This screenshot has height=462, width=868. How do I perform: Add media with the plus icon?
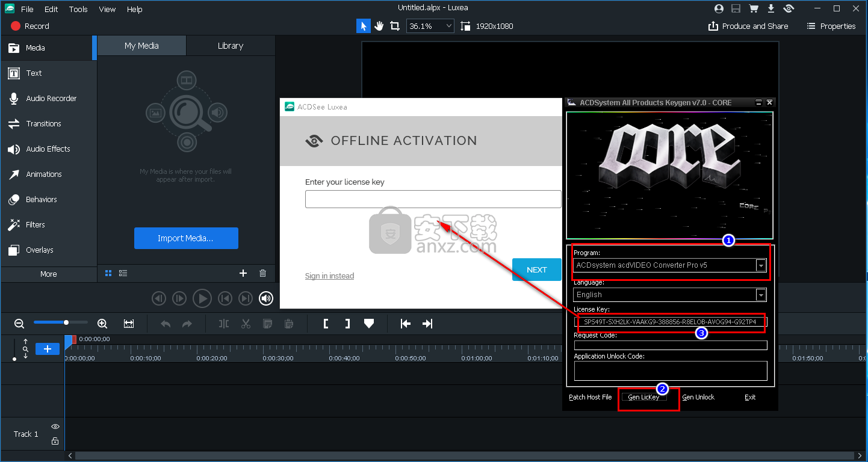pos(243,273)
